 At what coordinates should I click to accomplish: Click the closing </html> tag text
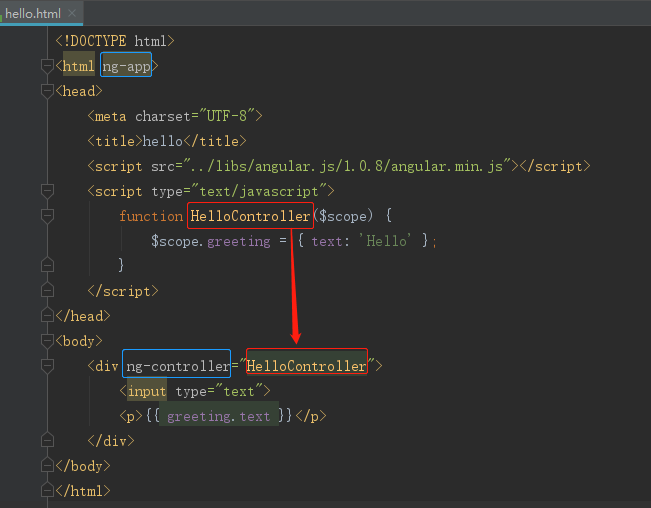[x=83, y=491]
